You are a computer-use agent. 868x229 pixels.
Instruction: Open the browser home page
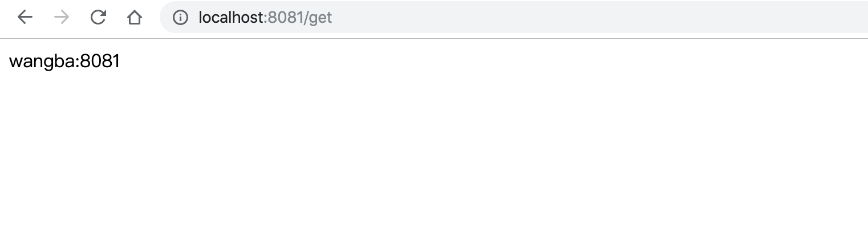coord(135,18)
